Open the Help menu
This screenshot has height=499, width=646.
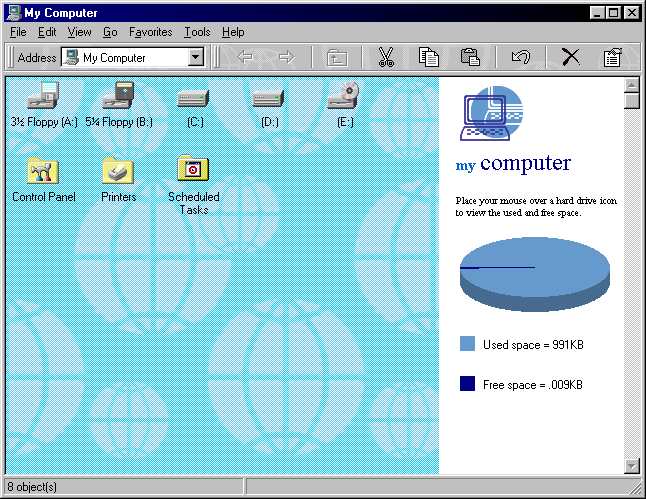(233, 32)
